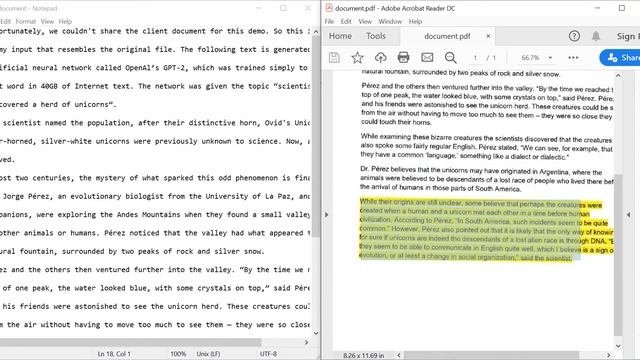
Task: Open the Help menu in Notepad
Action: 65,21
